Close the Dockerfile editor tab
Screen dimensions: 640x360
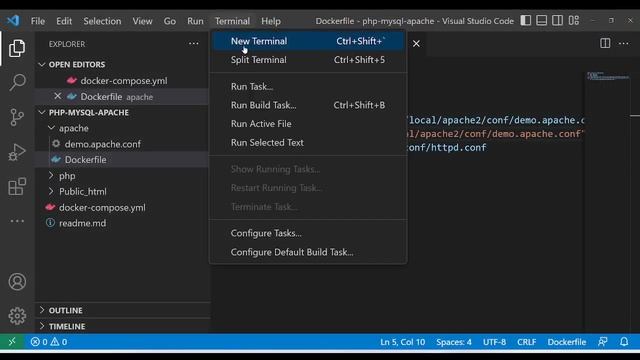coord(416,43)
